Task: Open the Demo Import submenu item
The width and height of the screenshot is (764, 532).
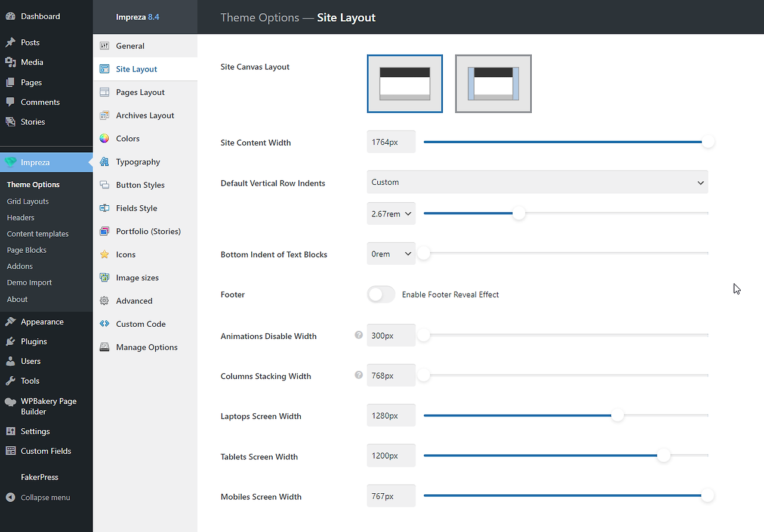Action: (x=29, y=283)
